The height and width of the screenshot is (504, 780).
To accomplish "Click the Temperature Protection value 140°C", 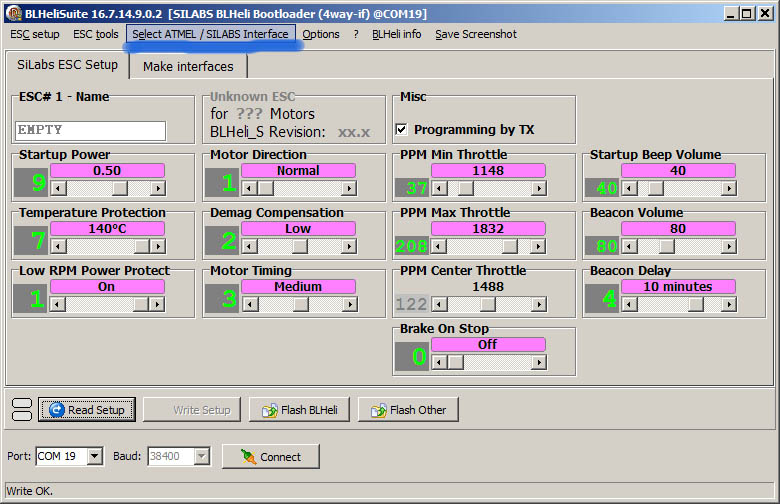I will [107, 229].
